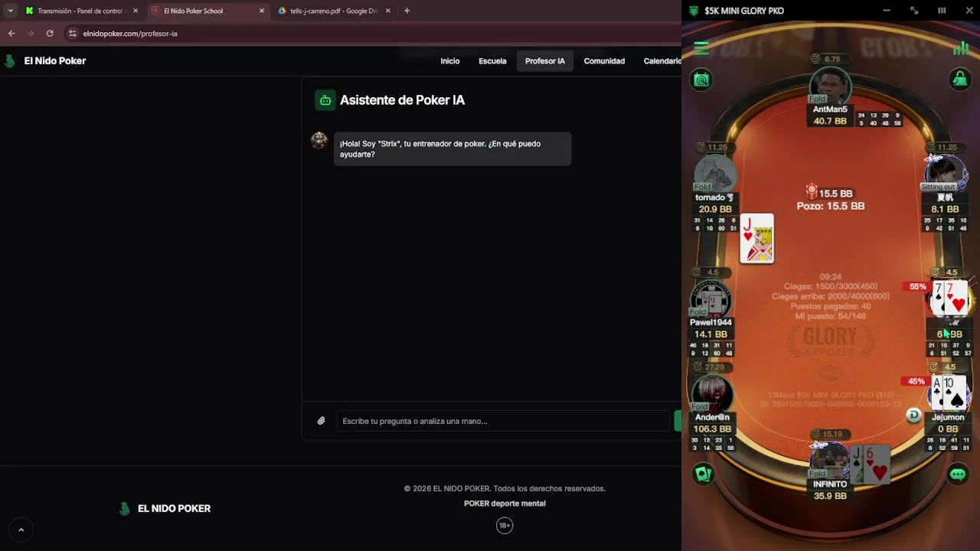Click Pawel1944 14.1 BB stack
Viewport: 980px width, 551px height.
[710, 334]
